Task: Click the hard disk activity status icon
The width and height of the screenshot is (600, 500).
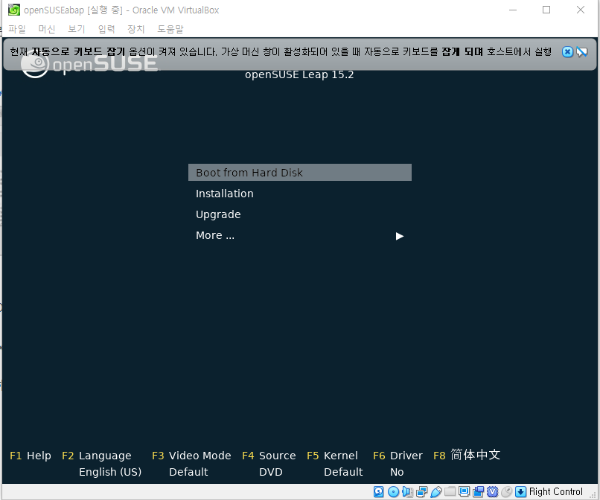Action: (x=378, y=492)
